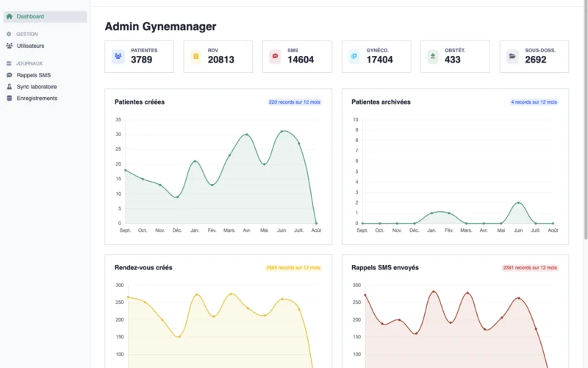Click the SMS card red icon

(x=275, y=57)
